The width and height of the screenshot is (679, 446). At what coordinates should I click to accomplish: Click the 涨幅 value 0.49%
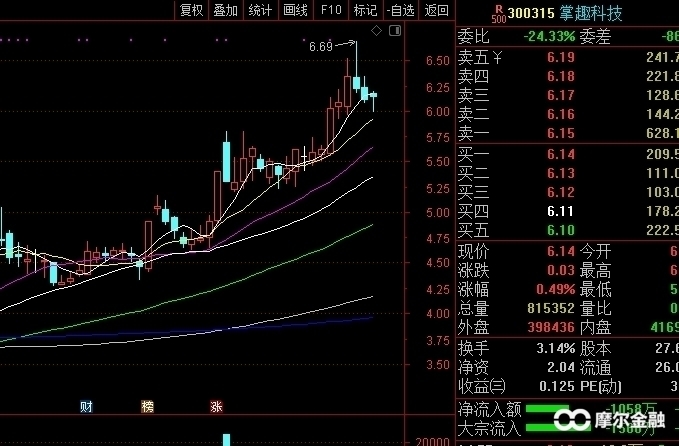[x=556, y=289]
